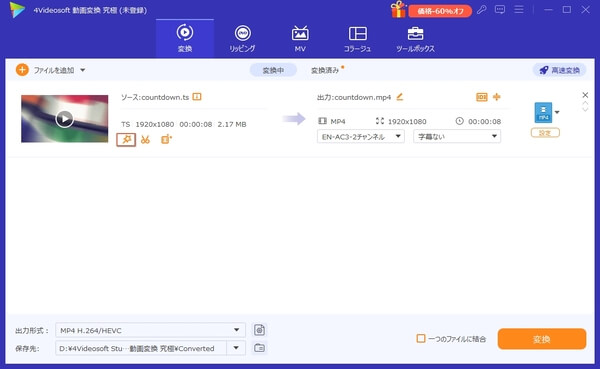Open the ツールボックス toolbox tab

point(415,38)
